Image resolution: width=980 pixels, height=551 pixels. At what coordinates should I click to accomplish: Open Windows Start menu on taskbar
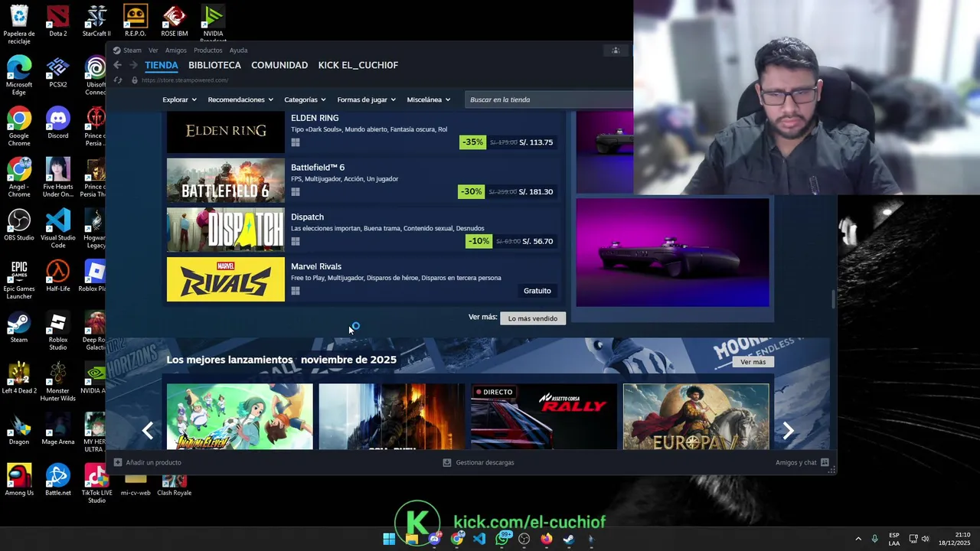pos(389,539)
